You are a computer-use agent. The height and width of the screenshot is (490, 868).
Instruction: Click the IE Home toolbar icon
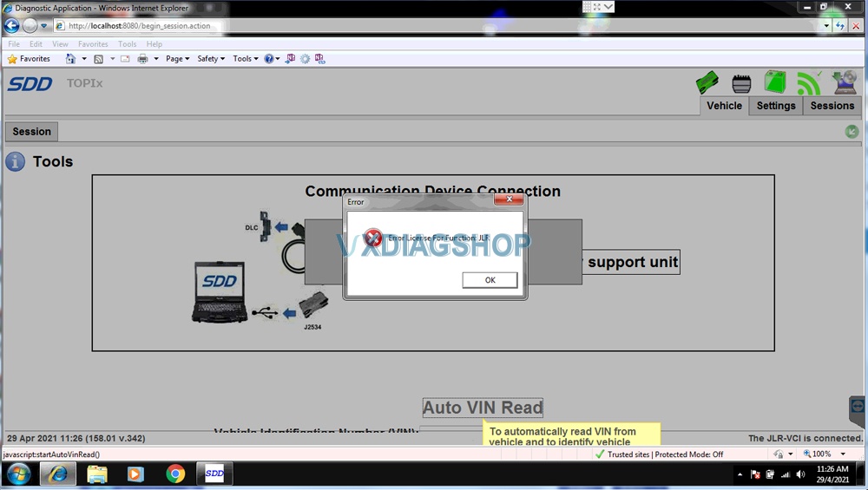(70, 59)
